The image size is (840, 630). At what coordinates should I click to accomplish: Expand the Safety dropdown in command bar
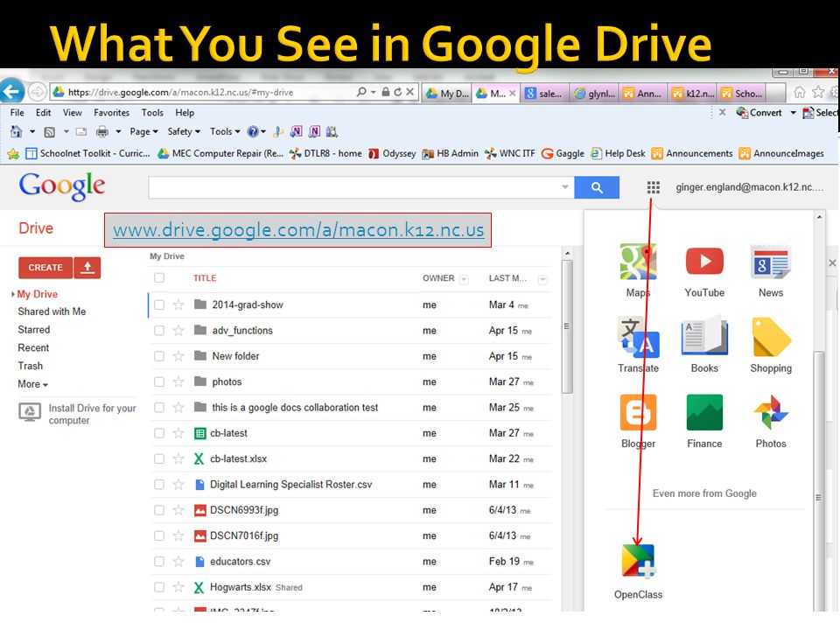pyautogui.click(x=184, y=132)
